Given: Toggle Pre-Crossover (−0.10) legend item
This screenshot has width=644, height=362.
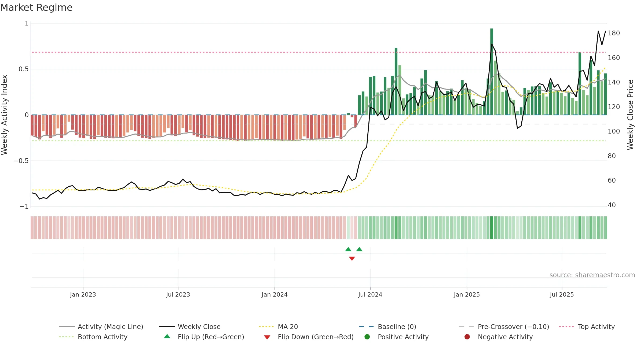Looking at the screenshot, I should [x=504, y=327].
